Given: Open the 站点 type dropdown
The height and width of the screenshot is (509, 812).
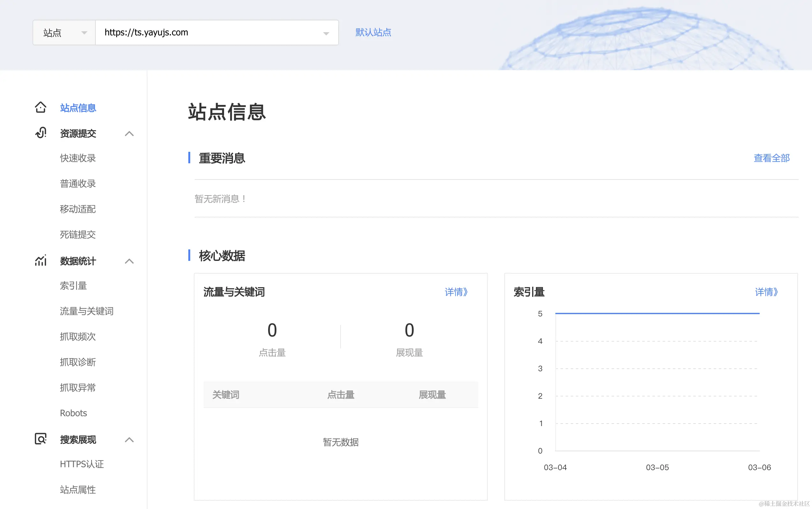Looking at the screenshot, I should click(64, 33).
